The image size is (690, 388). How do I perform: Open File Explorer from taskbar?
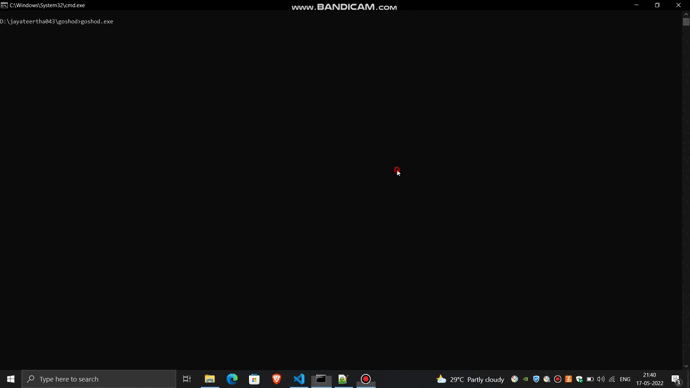click(209, 379)
